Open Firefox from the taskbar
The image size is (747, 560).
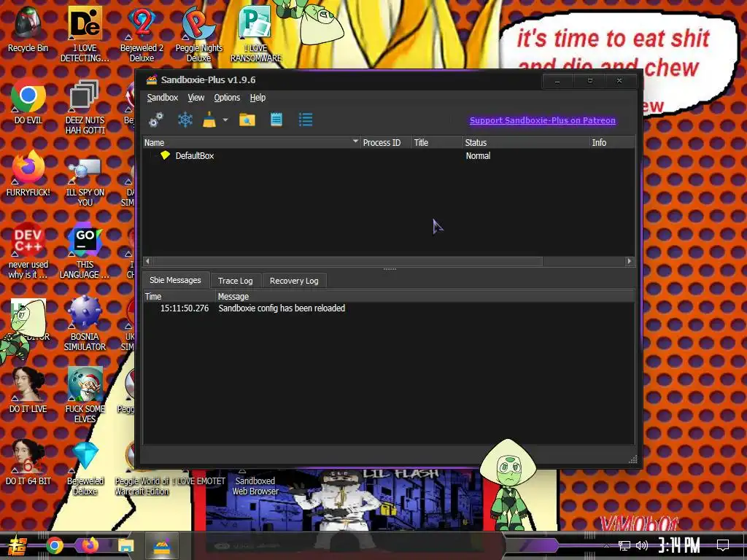point(90,545)
